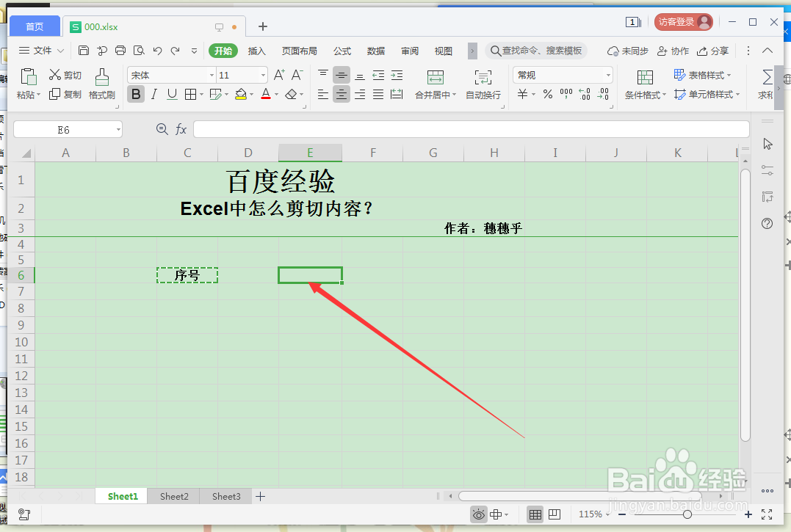Apply thousands separator format
The width and height of the screenshot is (791, 532).
tap(566, 94)
